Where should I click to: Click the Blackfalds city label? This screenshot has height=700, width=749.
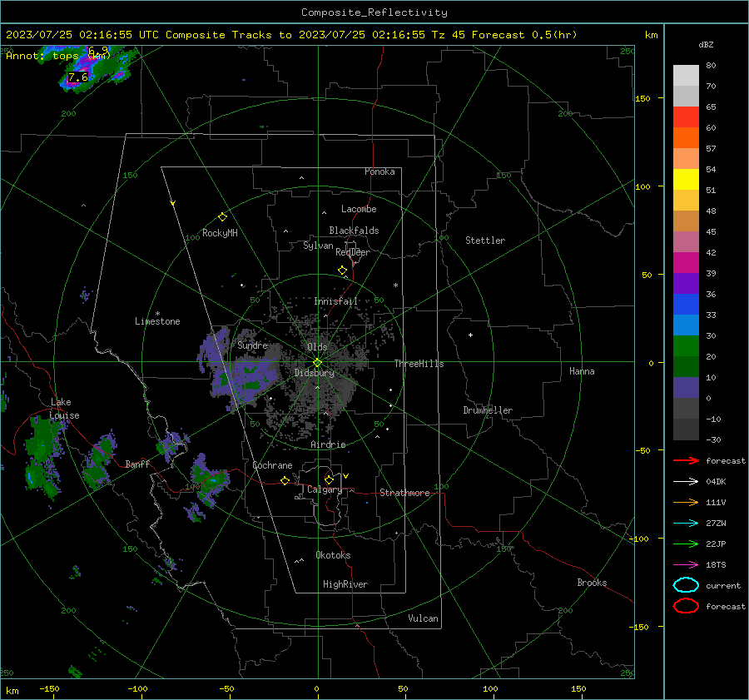coord(354,231)
